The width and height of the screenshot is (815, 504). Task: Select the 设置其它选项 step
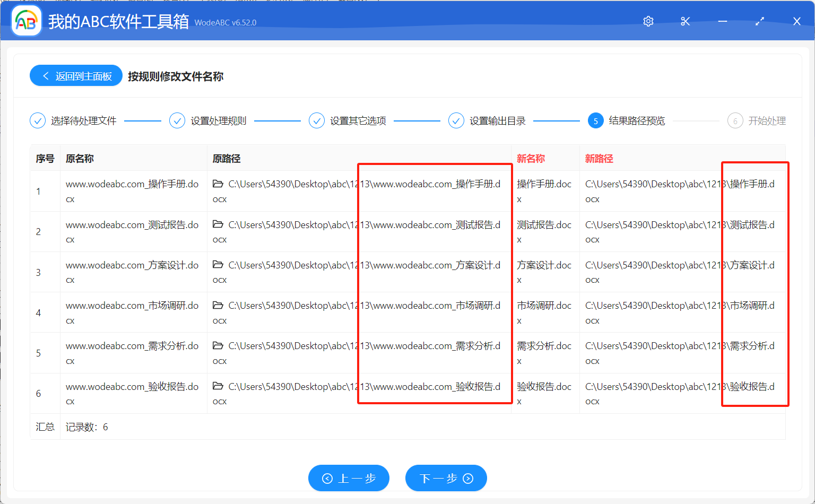point(348,121)
